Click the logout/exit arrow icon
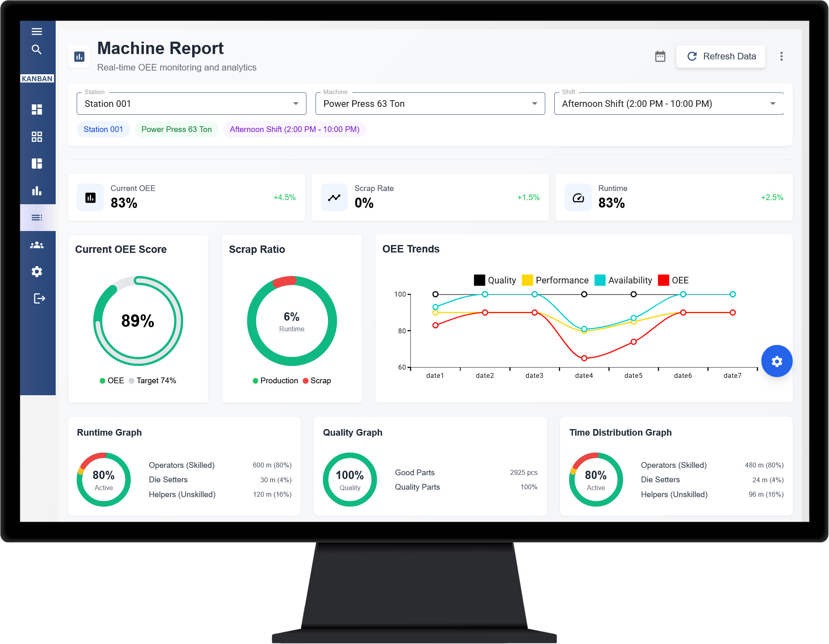Image resolution: width=829 pixels, height=644 pixels. [x=38, y=299]
